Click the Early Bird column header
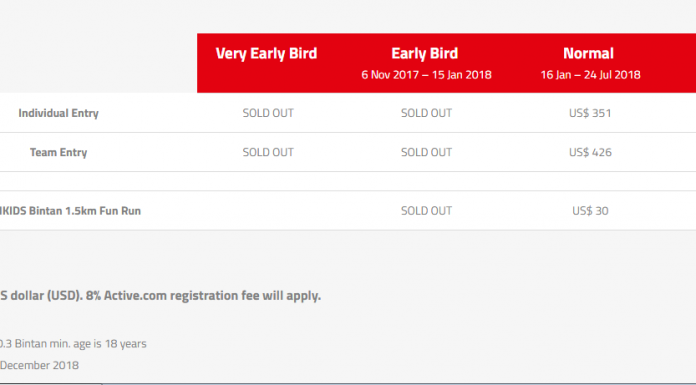Image resolution: width=696 pixels, height=385 pixels. tap(424, 54)
